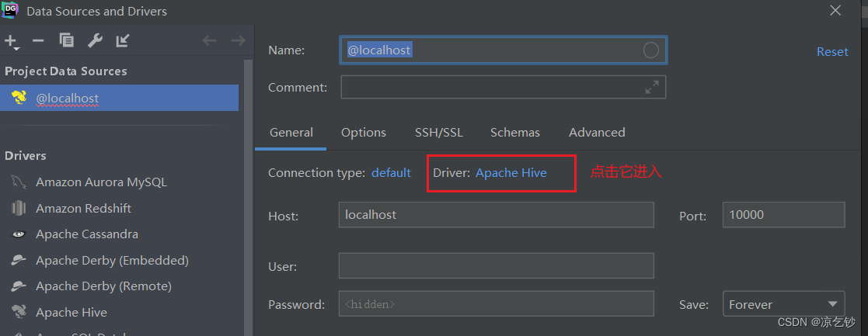
Task: Duplicate the data source using copy icon
Action: click(66, 40)
